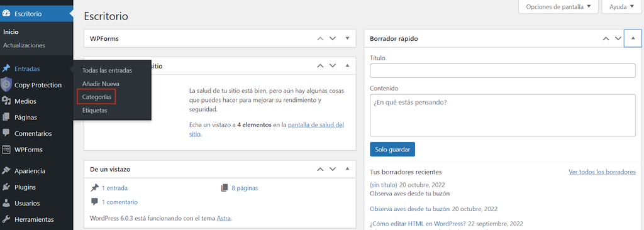Click the Contenido text area
This screenshot has height=230, width=644.
point(502,115)
